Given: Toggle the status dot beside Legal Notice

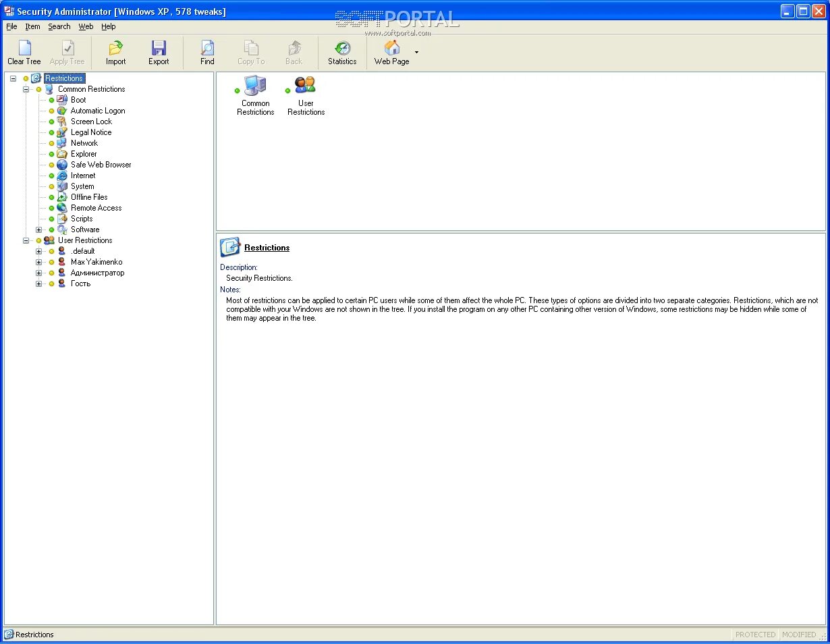Looking at the screenshot, I should tap(51, 132).
